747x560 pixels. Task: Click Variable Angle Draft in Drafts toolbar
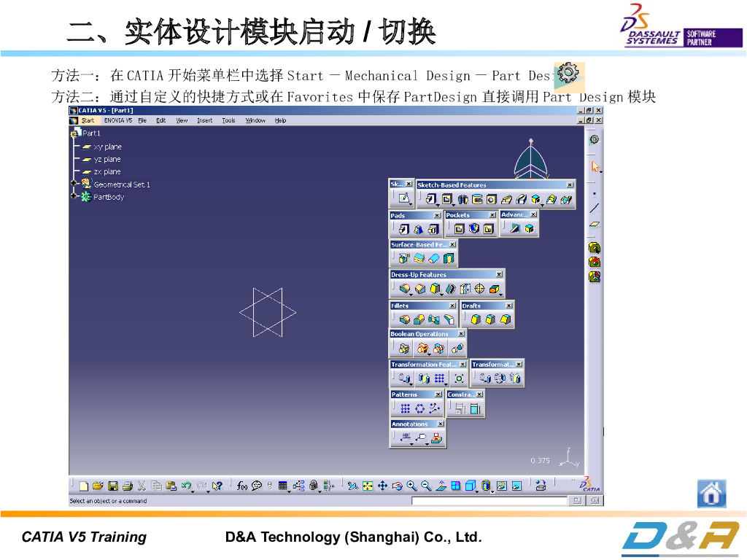point(506,319)
